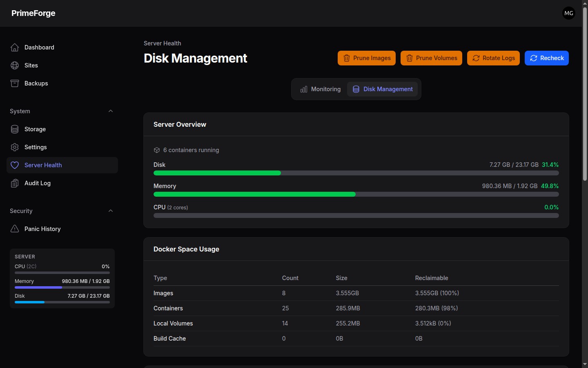Go to Sites in the sidebar
Image resolution: width=588 pixels, height=368 pixels.
coord(62,65)
